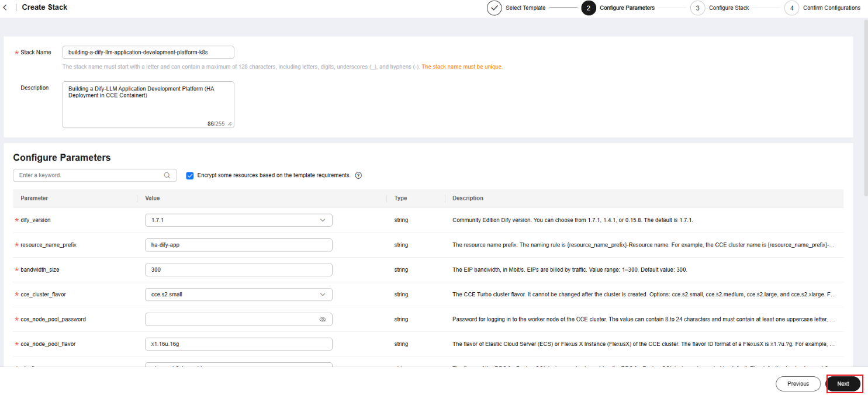Toggle password visibility eye icon
Screen dimensions: 868x395
323,320
